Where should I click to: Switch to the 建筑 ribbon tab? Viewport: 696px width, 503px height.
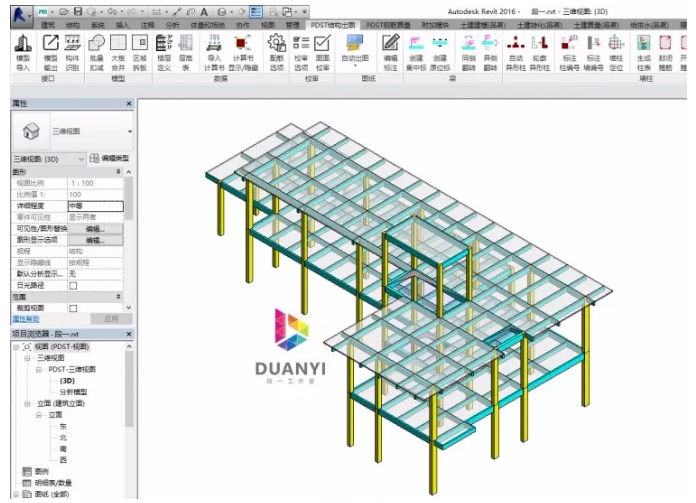[48, 25]
